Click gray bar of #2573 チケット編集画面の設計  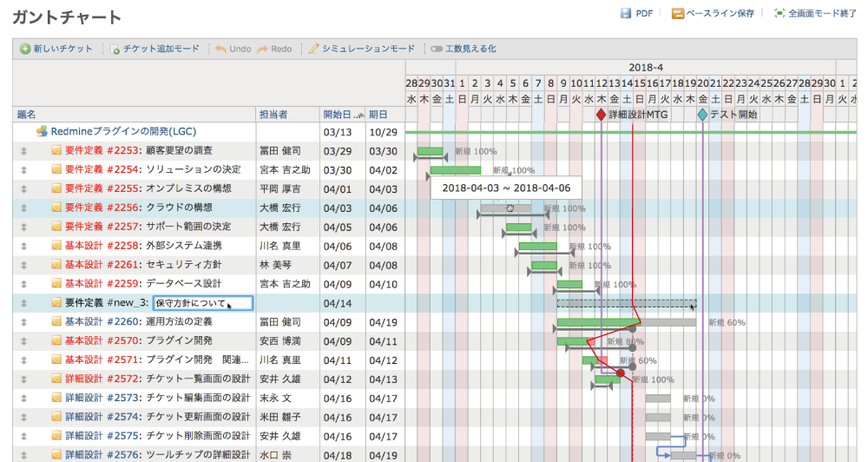(x=658, y=399)
